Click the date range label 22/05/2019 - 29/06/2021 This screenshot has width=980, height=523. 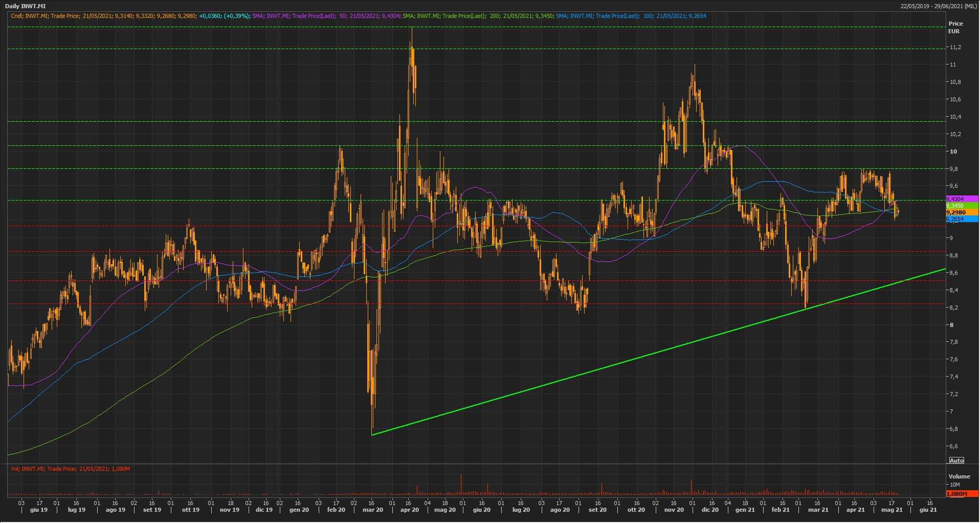(939, 6)
